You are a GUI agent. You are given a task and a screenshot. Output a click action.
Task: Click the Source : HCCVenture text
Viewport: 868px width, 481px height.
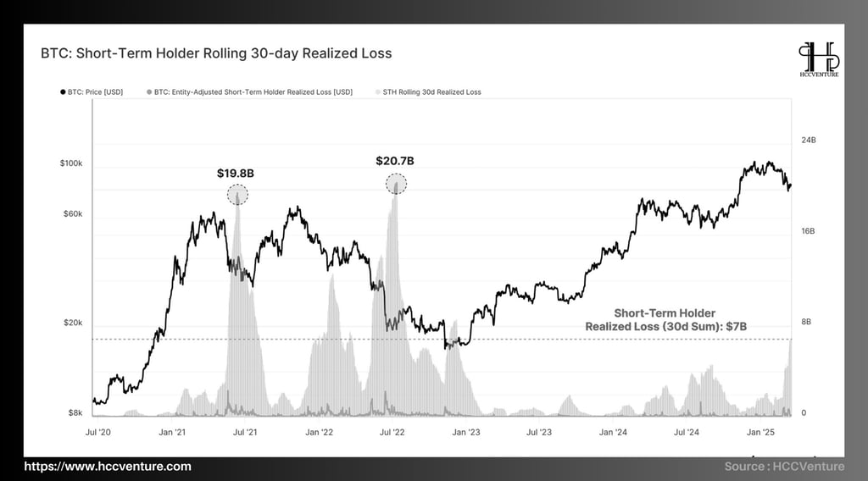(784, 466)
